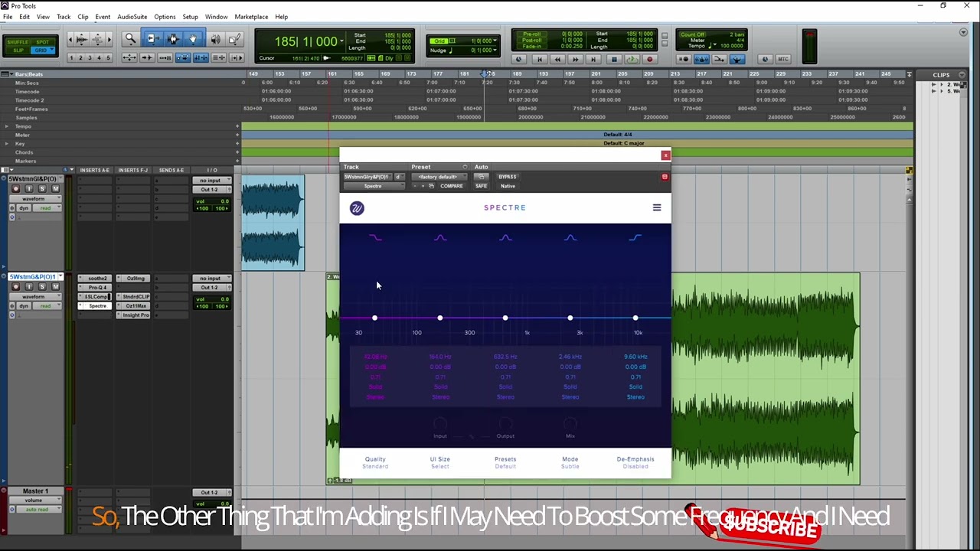Click the 10k band node on EQ
The height and width of the screenshot is (551, 980).
635,318
